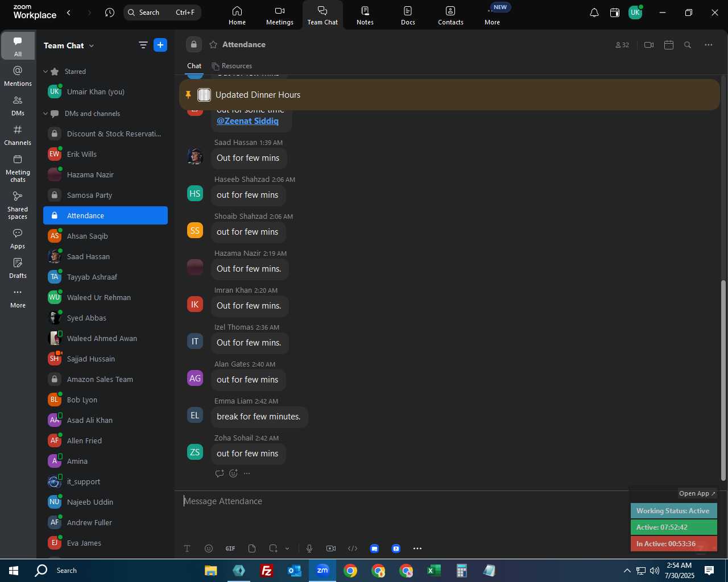This screenshot has width=728, height=582.
Task: Collapse DMs and channels section
Action: tap(45, 114)
